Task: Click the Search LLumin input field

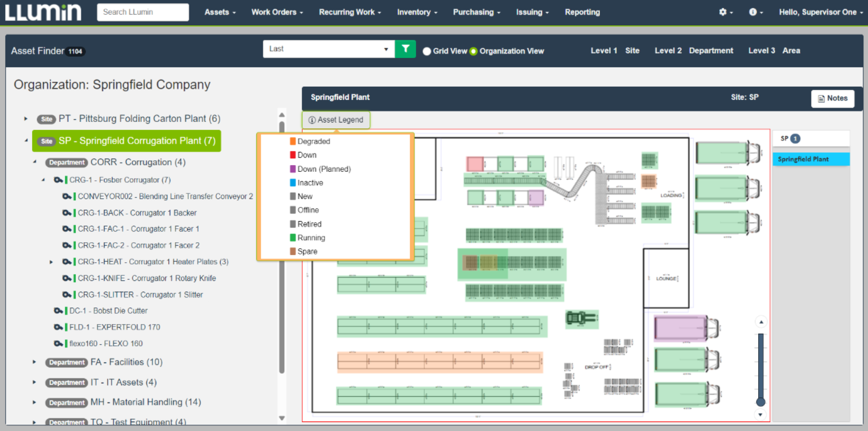Action: 143,12
